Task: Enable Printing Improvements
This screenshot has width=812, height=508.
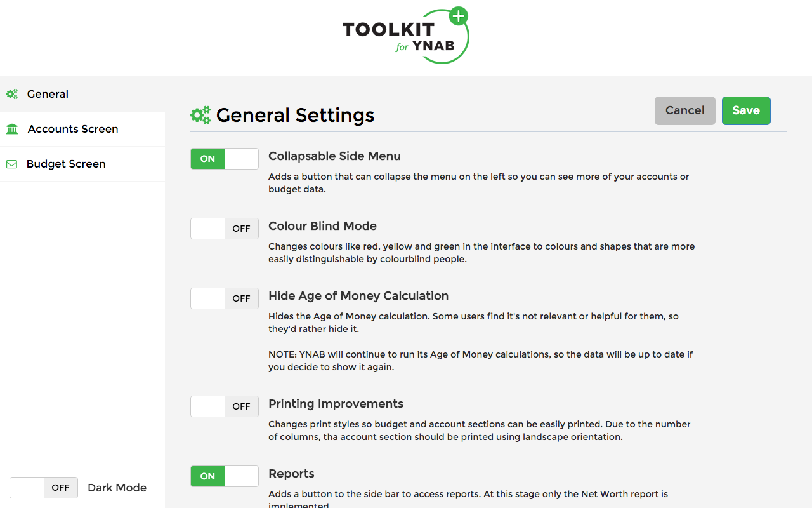Action: click(224, 406)
